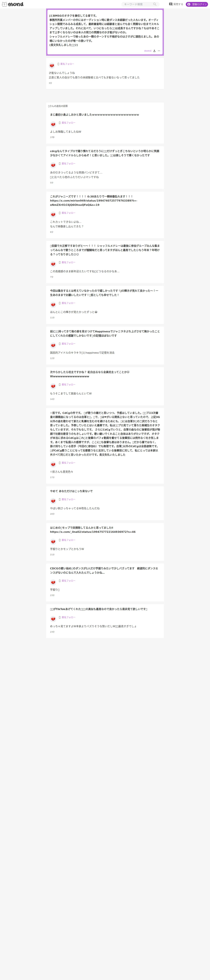Open the mond logo home link
210x980 pixels.
coord(13,4)
